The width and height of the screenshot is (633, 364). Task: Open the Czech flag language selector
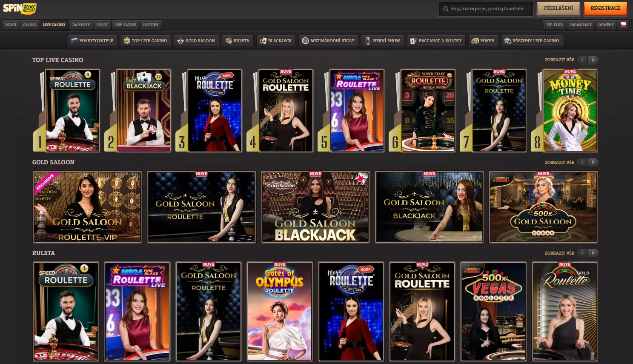tap(623, 25)
